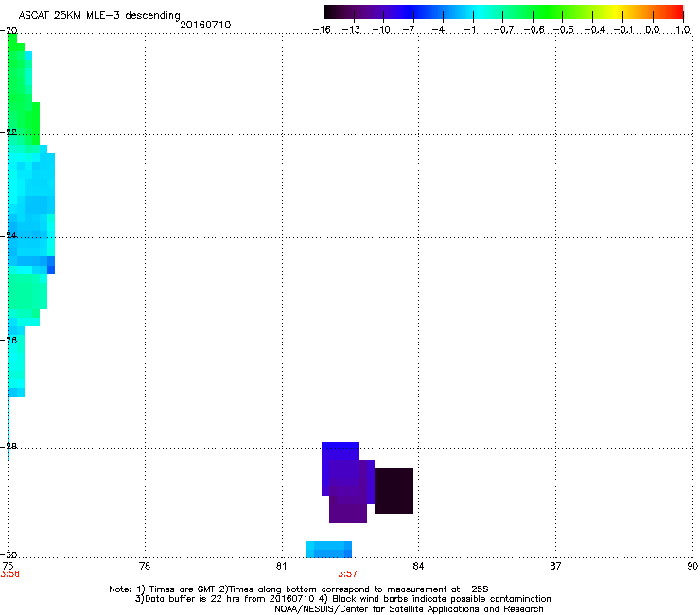Click the longitude axis label 87
This screenshot has height=615, width=700.
[x=555, y=567]
